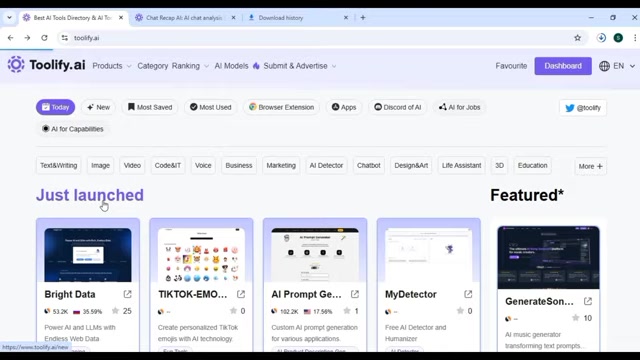
Task: Select the Most Saved filter
Action: [x=150, y=107]
